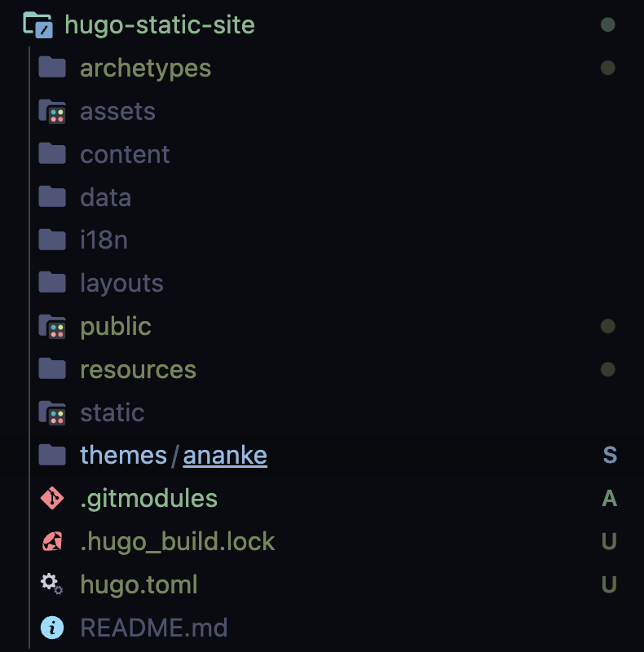Click the themes folder icon
The height and width of the screenshot is (652, 644).
51,455
